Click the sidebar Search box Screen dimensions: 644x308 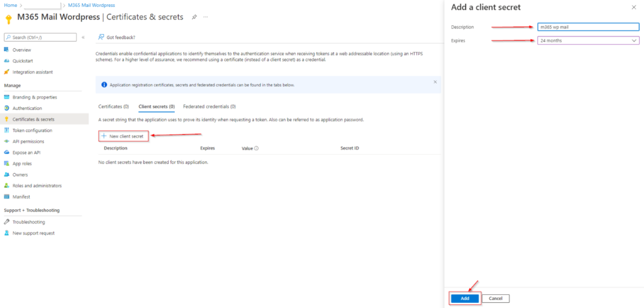(x=40, y=37)
